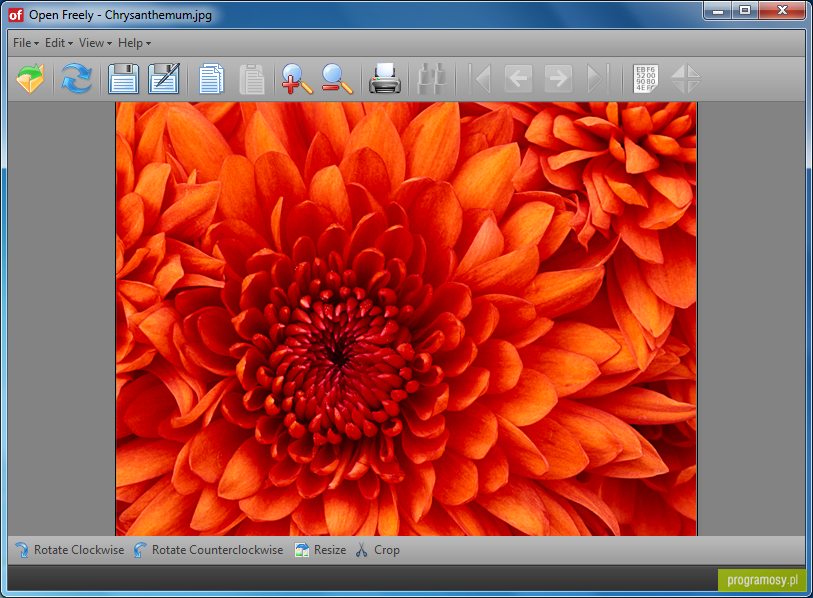The height and width of the screenshot is (598, 813).
Task: Close the Open Freely window
Action: tap(782, 11)
